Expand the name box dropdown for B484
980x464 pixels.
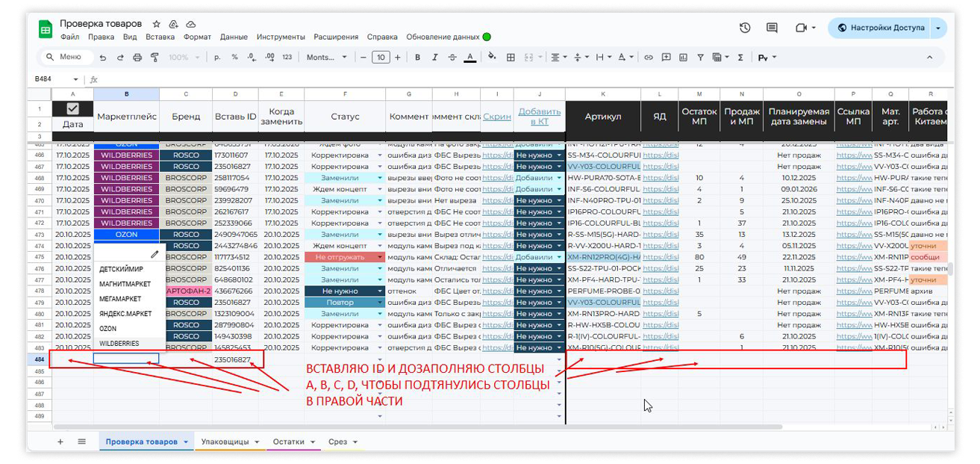75,79
